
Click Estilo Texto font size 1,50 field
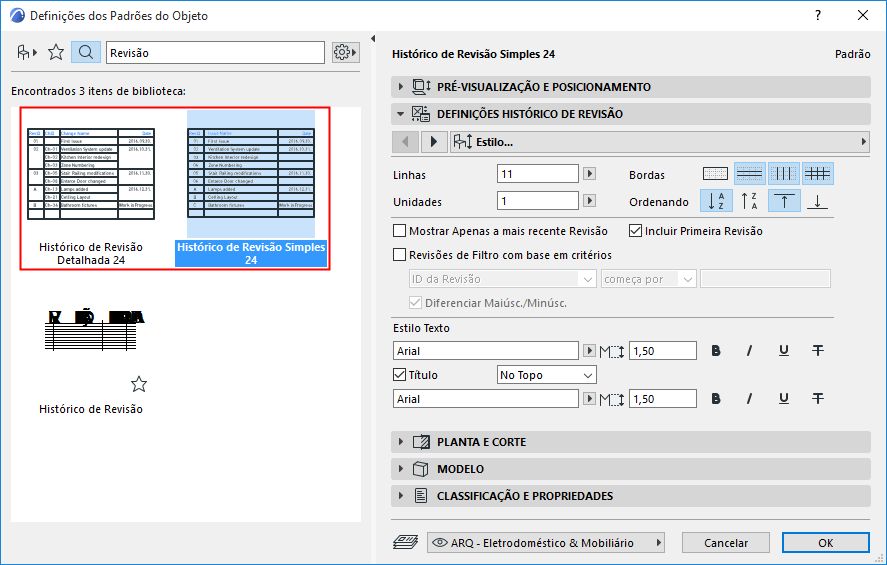pos(663,351)
